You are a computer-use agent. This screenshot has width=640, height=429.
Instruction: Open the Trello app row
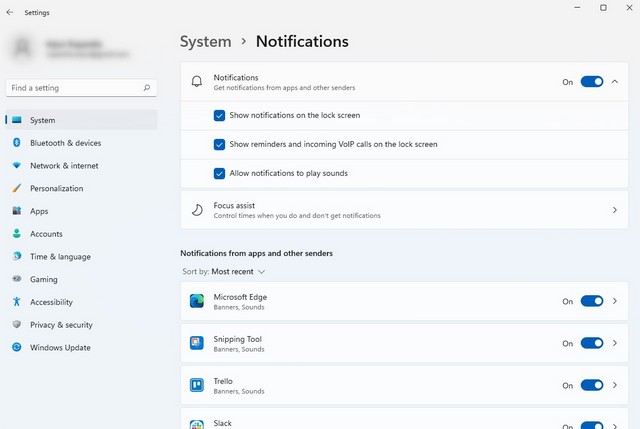(x=404, y=385)
